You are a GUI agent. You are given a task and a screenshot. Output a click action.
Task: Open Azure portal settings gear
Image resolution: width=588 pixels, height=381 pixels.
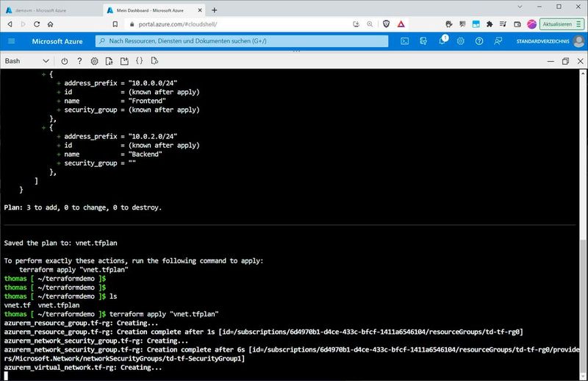tap(461, 41)
